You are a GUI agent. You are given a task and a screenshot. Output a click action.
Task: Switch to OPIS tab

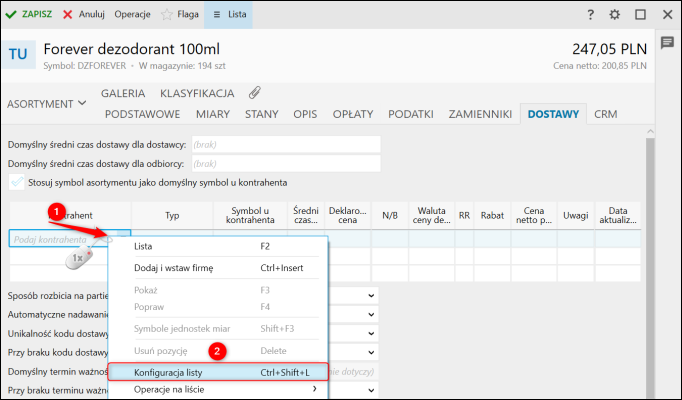coord(305,114)
